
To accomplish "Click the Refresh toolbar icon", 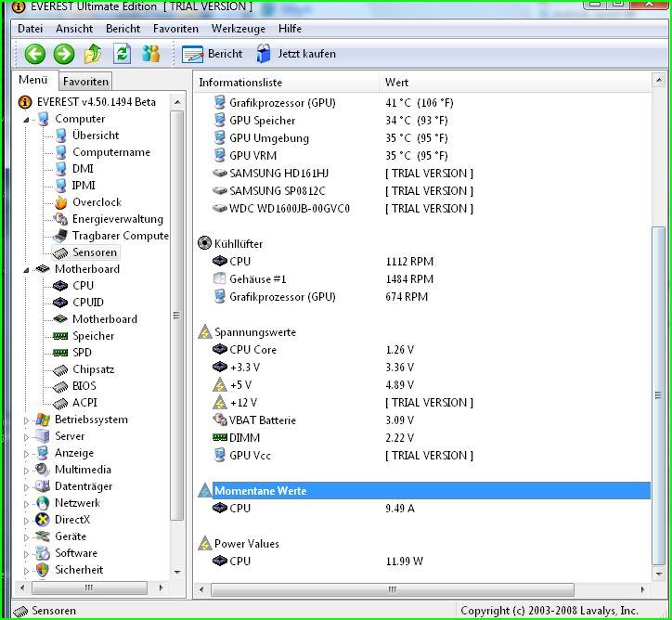I will [123, 54].
